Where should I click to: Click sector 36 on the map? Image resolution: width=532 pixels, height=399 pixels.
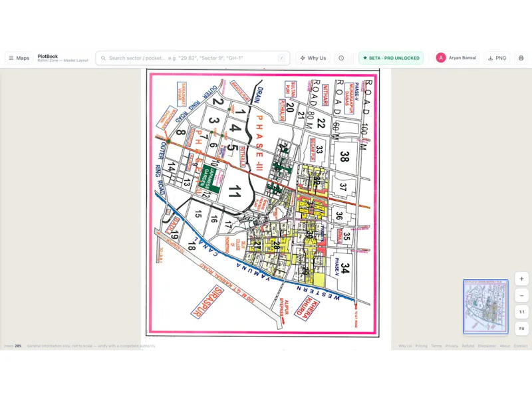coord(339,215)
